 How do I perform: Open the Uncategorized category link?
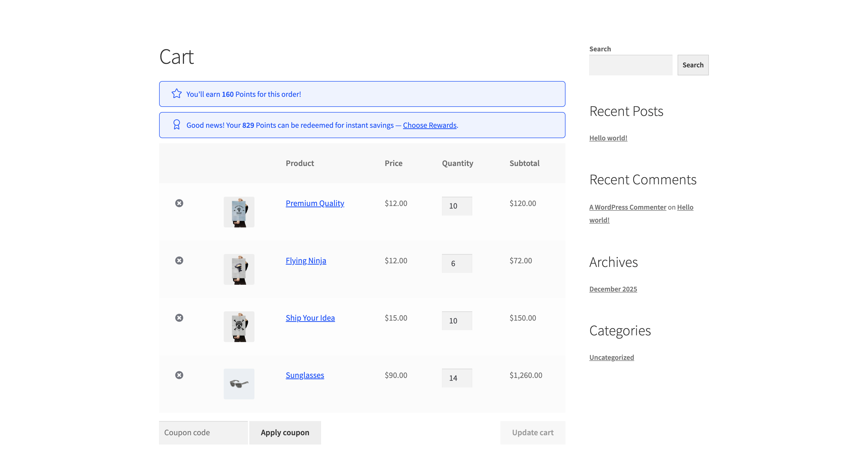click(611, 357)
